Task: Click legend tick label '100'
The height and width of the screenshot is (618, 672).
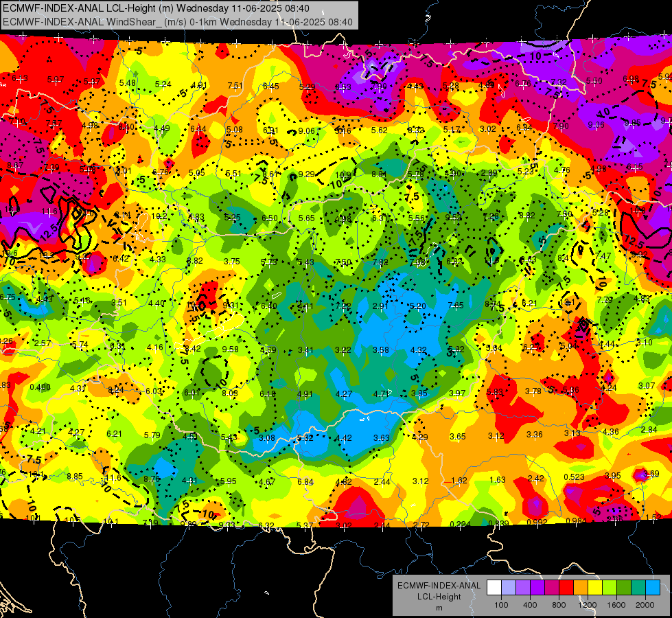Action: click(501, 605)
